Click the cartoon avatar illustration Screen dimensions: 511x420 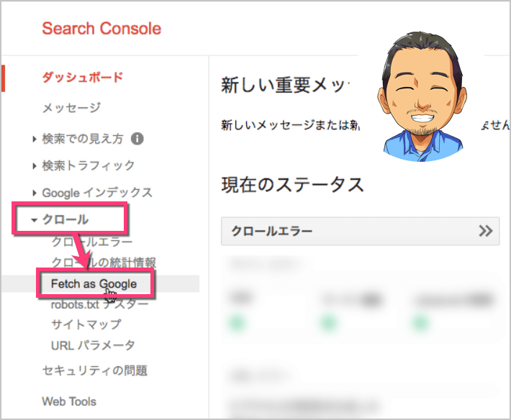(x=422, y=96)
